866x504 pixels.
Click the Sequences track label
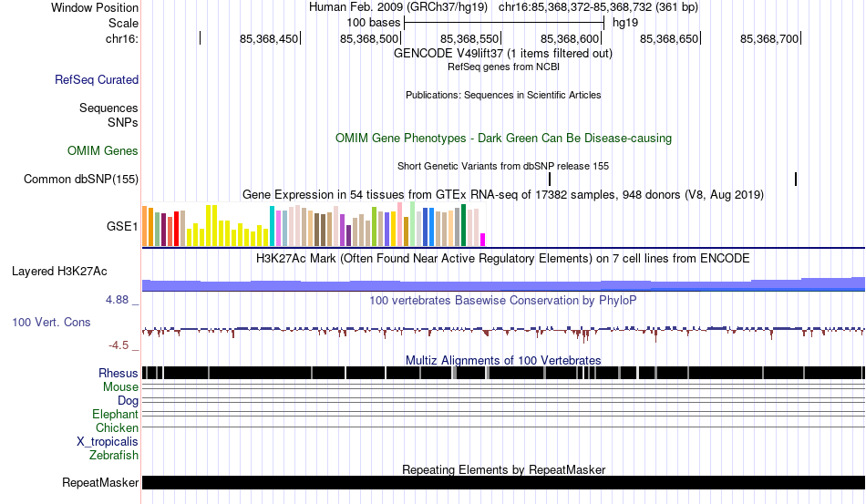point(108,108)
